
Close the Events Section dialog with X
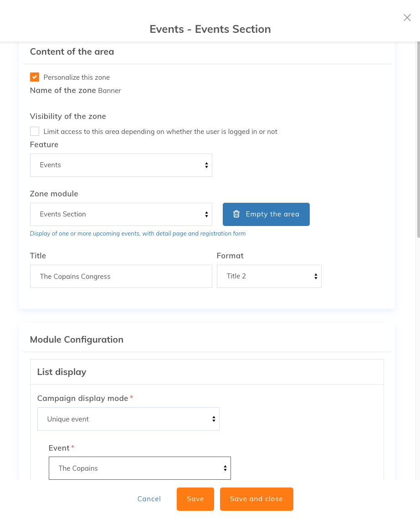(407, 18)
